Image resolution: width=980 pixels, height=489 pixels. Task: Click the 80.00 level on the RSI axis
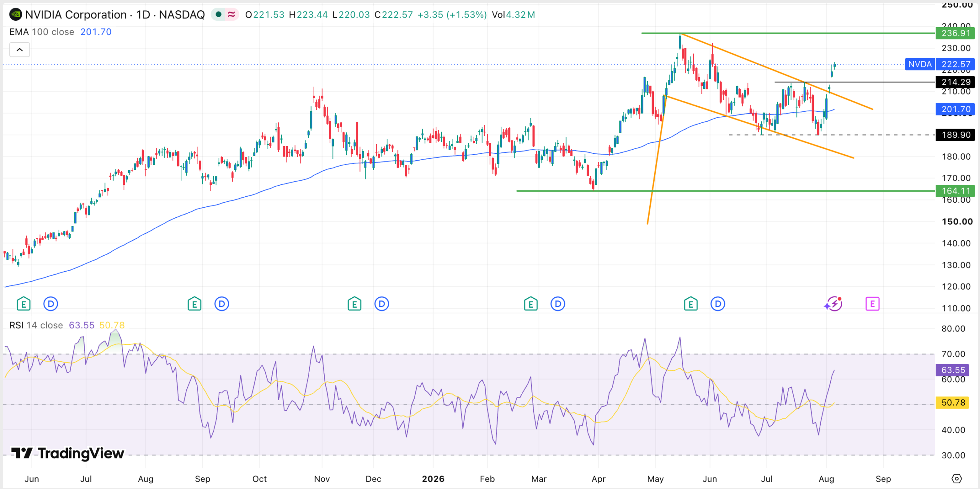pos(953,329)
